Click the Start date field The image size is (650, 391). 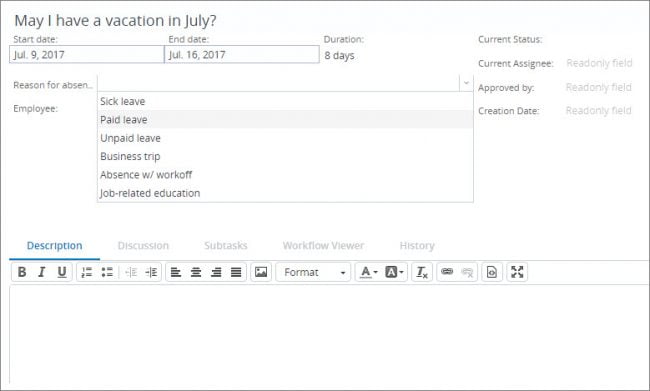point(87,54)
